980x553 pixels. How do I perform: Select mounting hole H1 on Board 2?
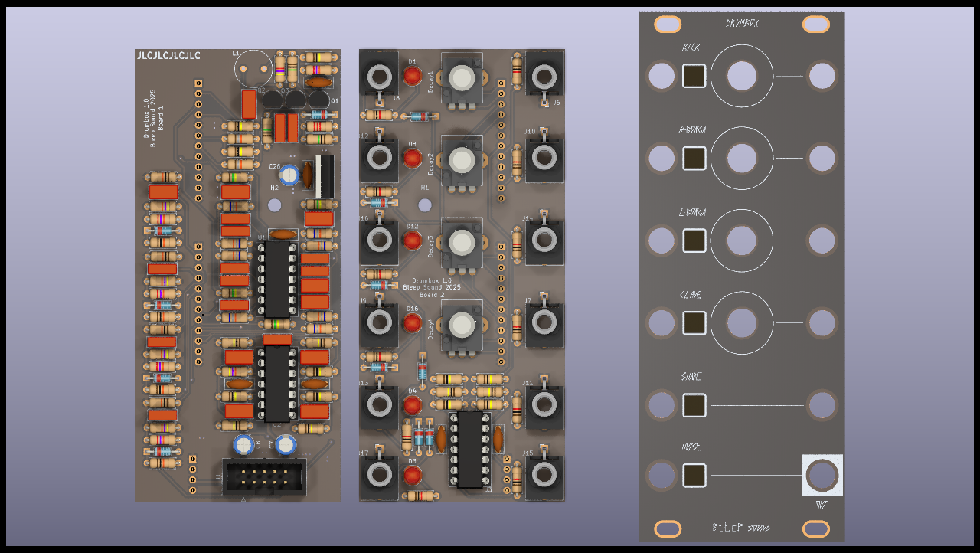(x=425, y=205)
